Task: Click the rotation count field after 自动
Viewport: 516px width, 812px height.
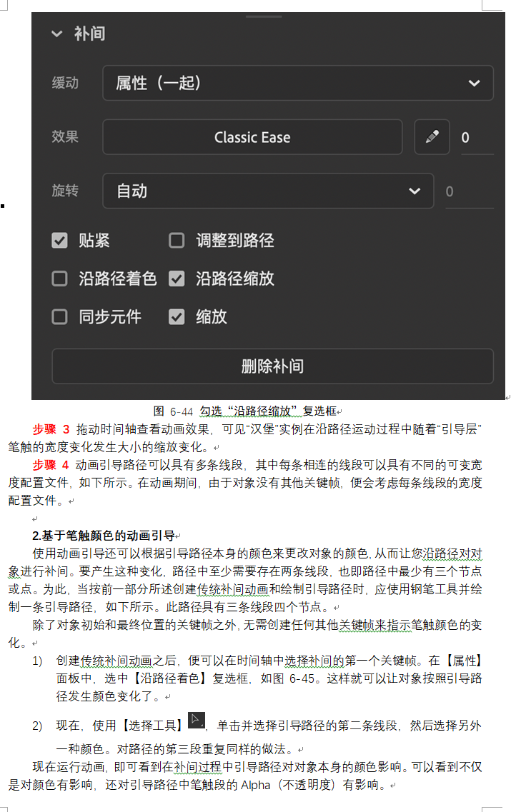Action: point(469,191)
